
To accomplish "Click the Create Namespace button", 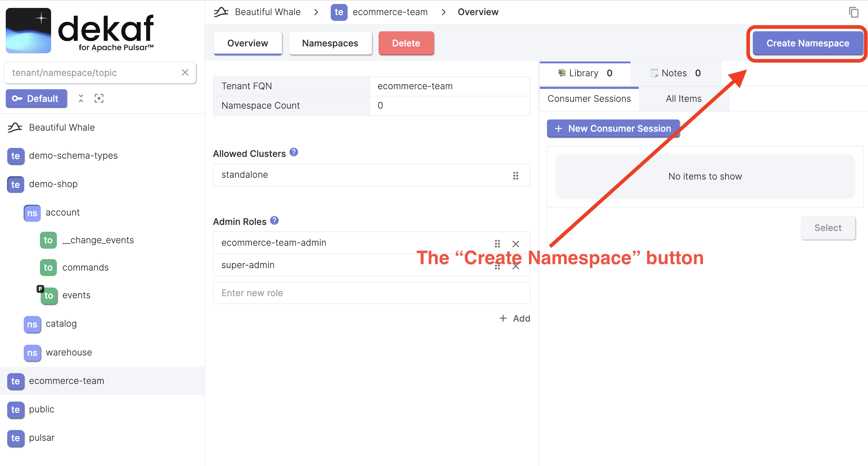I will click(x=807, y=43).
